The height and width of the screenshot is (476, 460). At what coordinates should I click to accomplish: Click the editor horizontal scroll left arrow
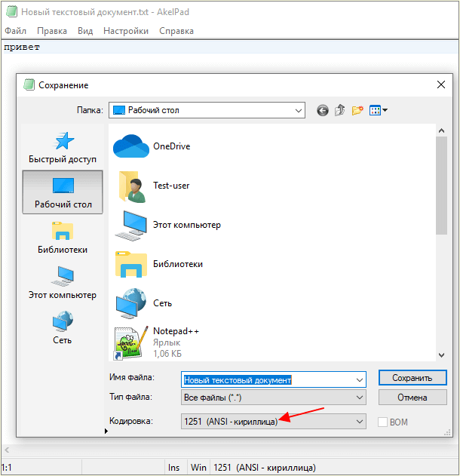click(x=7, y=450)
